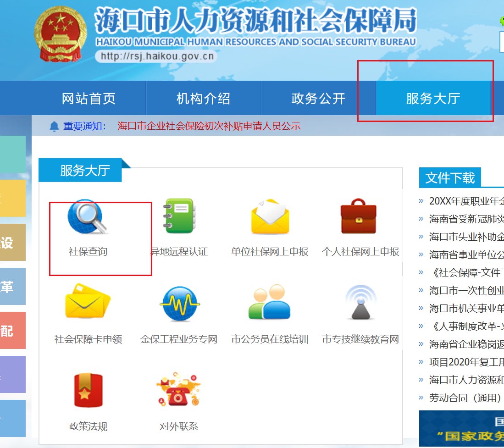
Task: Go to 网站首页 in navigation bar
Action: click(89, 98)
